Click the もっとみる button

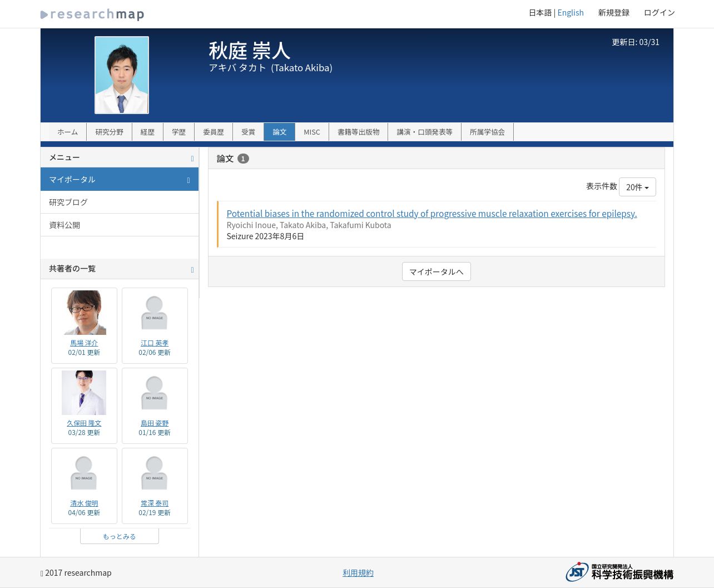click(x=120, y=536)
